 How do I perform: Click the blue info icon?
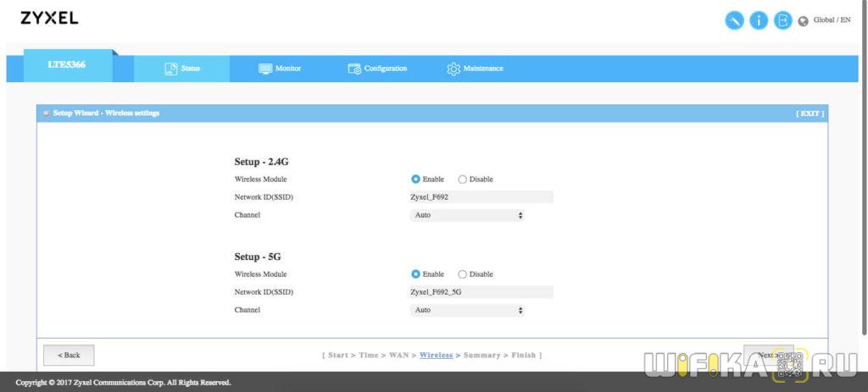[759, 21]
